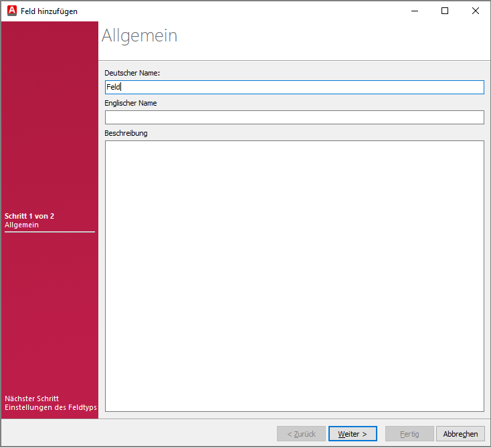Cancel with the Abbrechen button

tap(460, 434)
